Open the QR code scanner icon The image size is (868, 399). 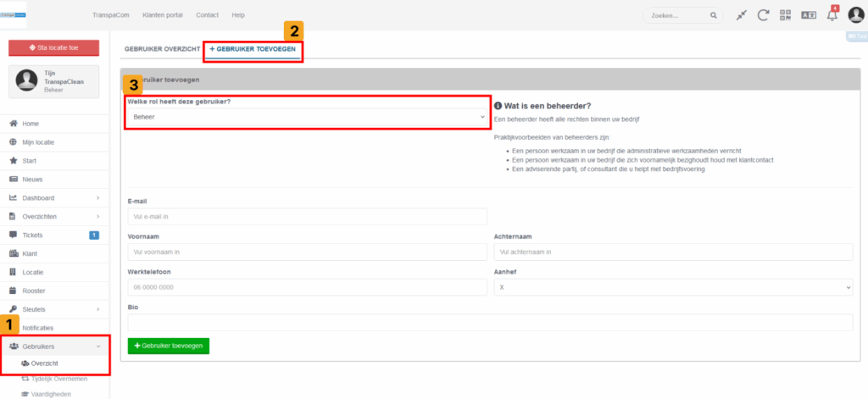[786, 15]
